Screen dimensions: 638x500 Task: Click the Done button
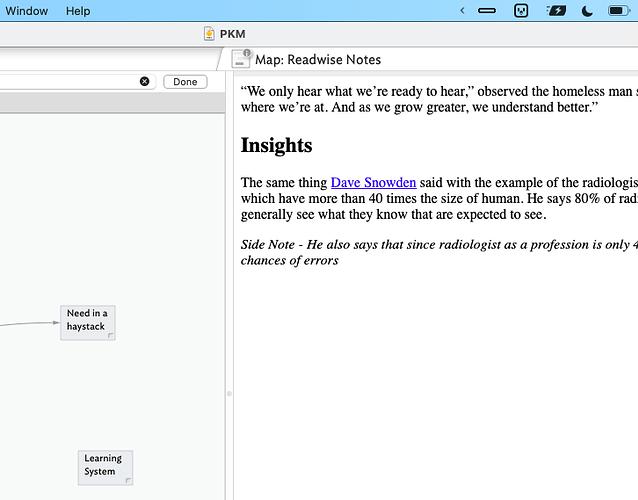(185, 82)
